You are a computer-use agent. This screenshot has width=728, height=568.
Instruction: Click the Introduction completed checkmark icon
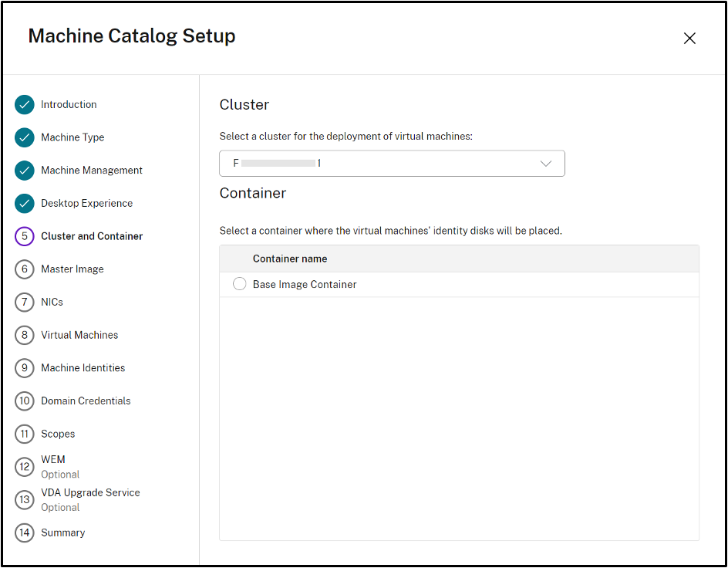coord(25,104)
